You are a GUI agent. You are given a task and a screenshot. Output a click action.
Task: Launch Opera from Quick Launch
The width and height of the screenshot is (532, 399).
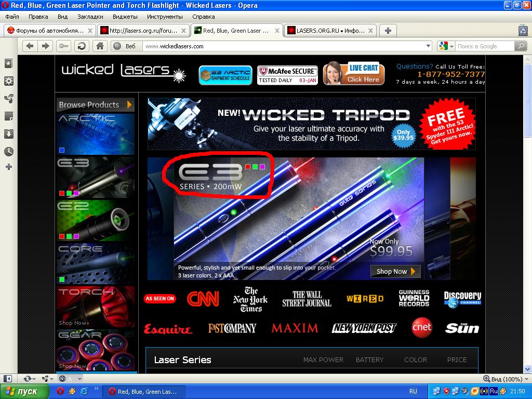(60, 391)
